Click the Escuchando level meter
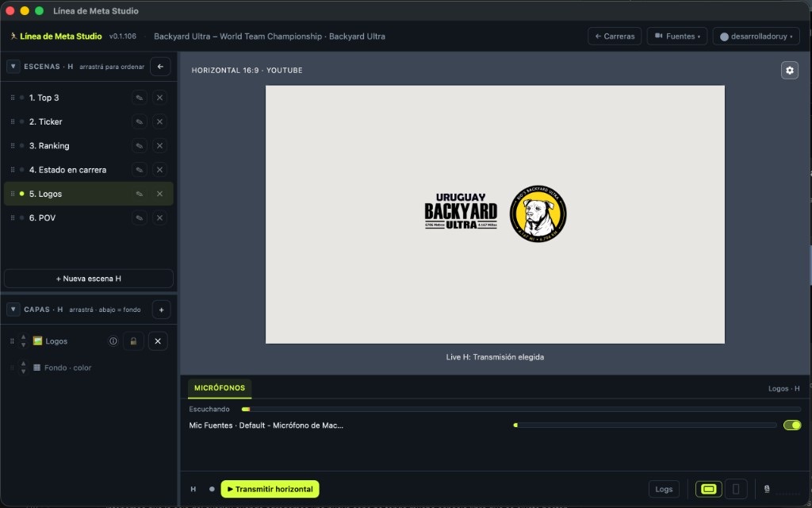This screenshot has width=812, height=508. point(521,409)
